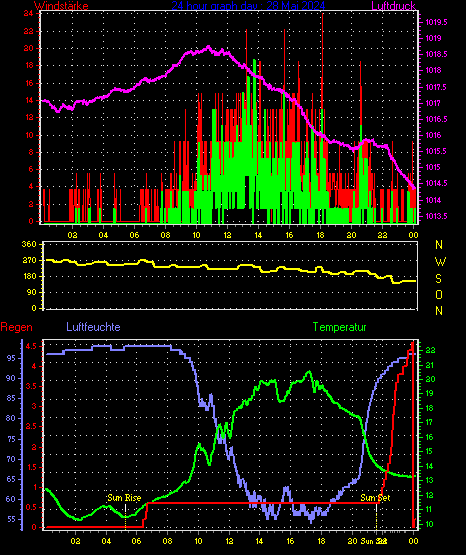Click the 24 hour graph date heading
Viewport: 466px width, 555px height.
(248, 6)
